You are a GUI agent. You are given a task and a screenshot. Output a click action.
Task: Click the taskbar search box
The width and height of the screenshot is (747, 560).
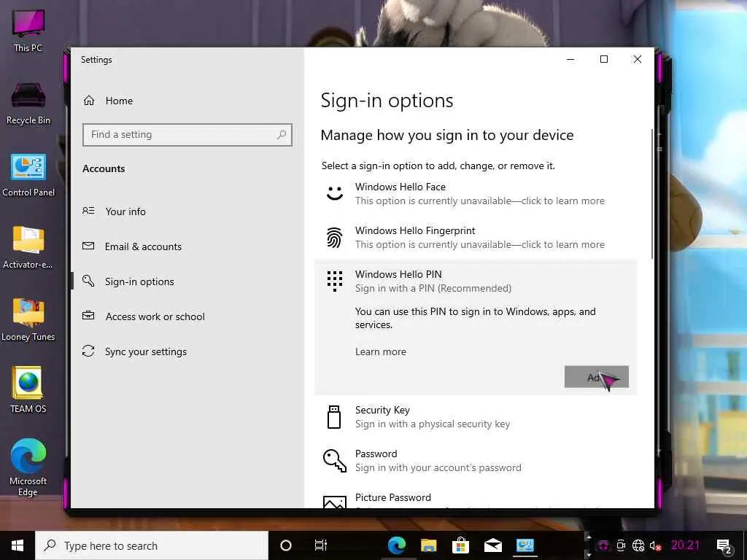(x=152, y=545)
